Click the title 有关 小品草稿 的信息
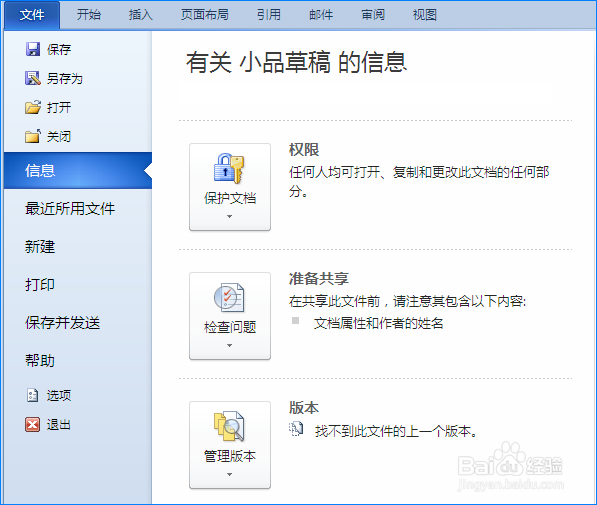Screen dimensions: 597x505 point(297,62)
